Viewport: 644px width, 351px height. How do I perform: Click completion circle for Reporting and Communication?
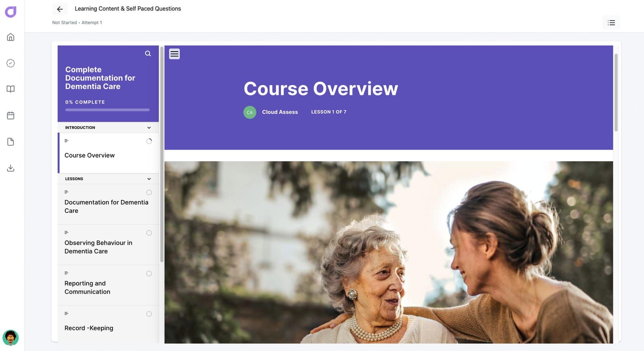149,274
